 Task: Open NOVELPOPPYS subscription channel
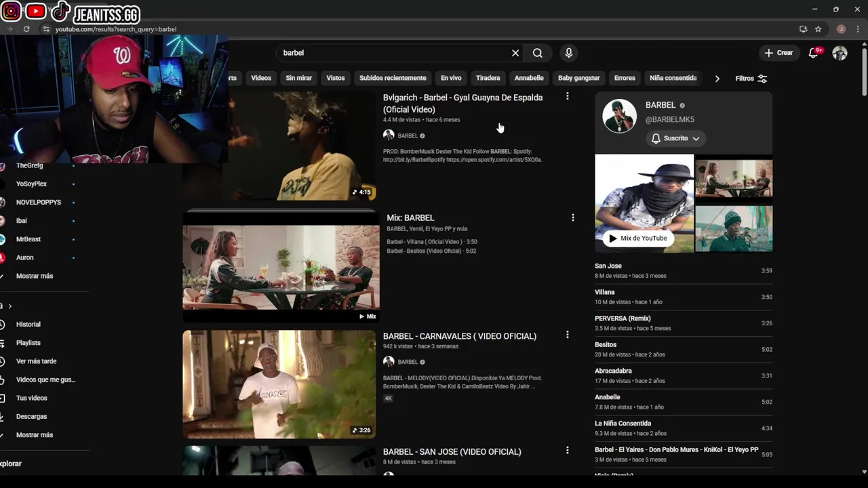(39, 202)
